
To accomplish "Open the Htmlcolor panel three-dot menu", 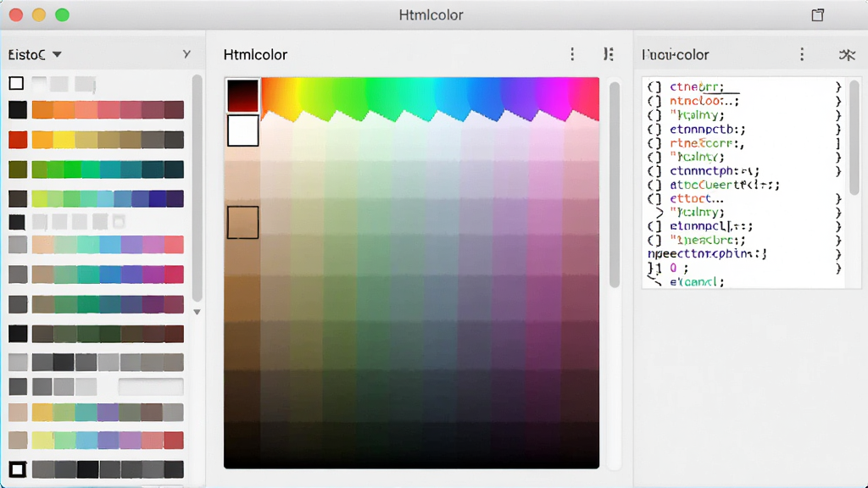I will 572,54.
